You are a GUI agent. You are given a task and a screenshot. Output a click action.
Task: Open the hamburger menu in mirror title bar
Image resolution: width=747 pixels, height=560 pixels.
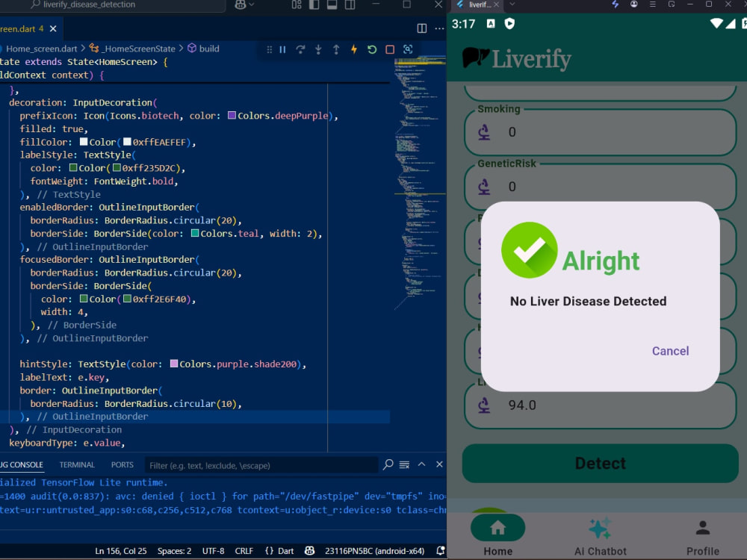coord(653,4)
